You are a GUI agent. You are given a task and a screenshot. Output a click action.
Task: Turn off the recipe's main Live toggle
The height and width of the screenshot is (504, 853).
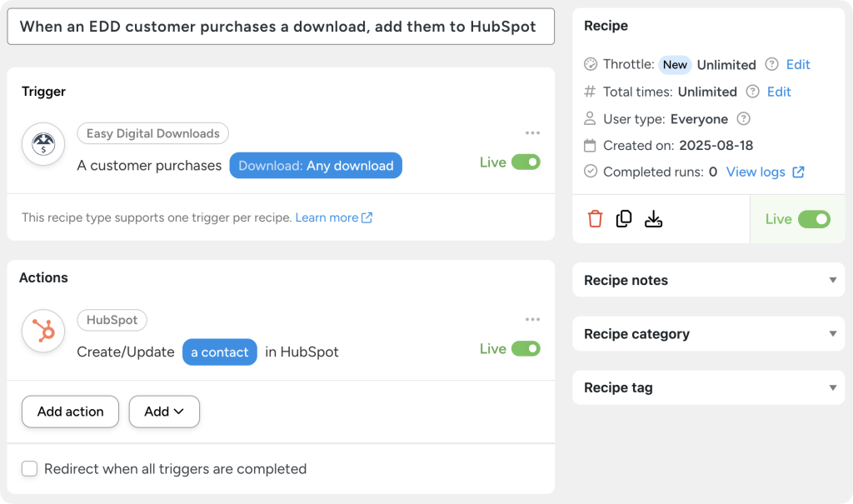coord(813,219)
